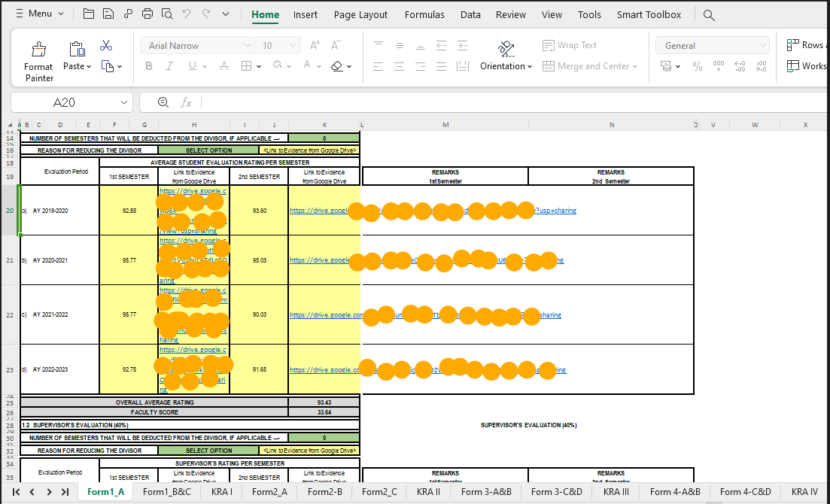Click the Redo arrow
The width and height of the screenshot is (830, 504).
point(206,14)
